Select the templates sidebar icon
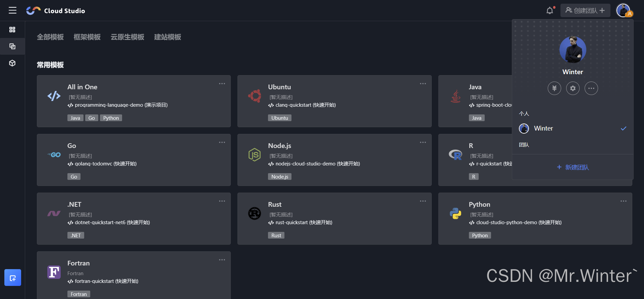 pos(12,46)
